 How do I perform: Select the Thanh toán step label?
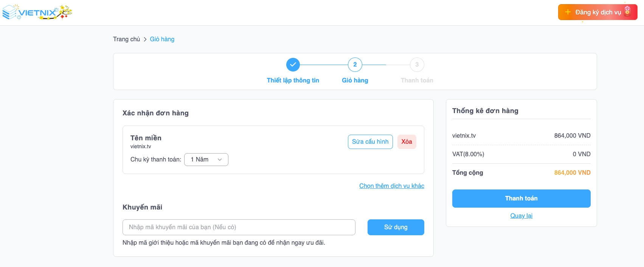click(417, 80)
